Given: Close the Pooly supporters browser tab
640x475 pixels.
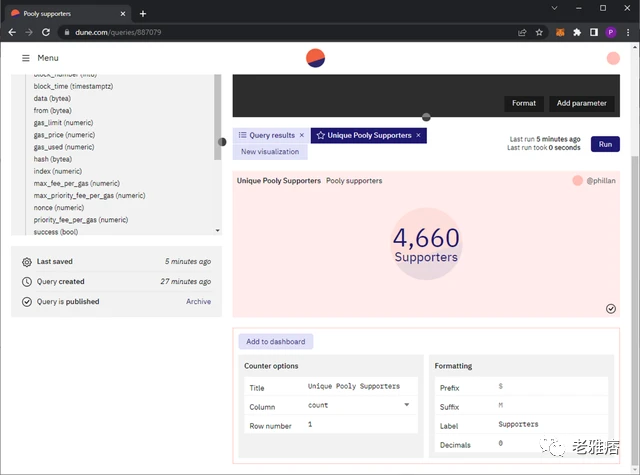Looking at the screenshot, I should (123, 14).
